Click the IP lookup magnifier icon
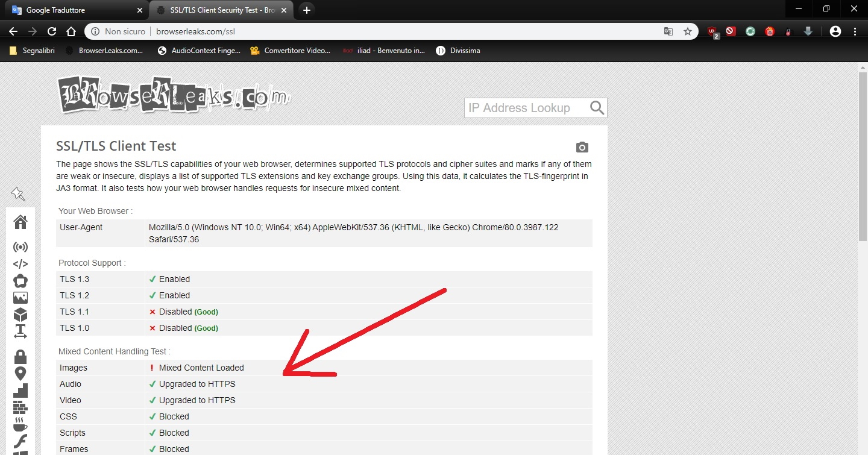868x455 pixels. click(597, 108)
